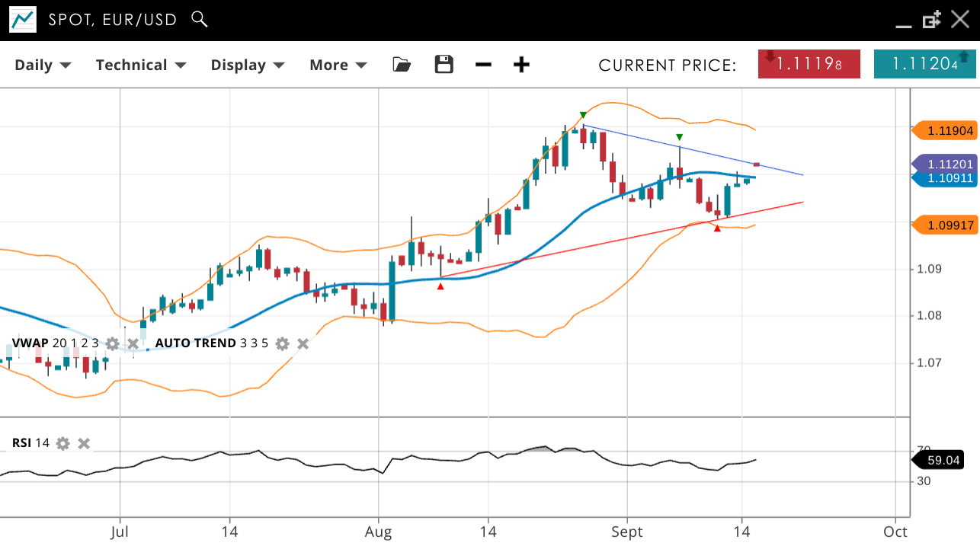Open AUTO TREND settings gear
The image size is (980, 546).
282,343
